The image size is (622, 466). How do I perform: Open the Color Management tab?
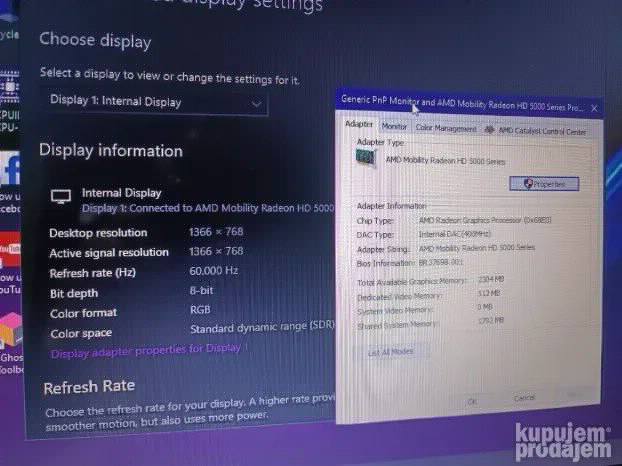pos(445,128)
